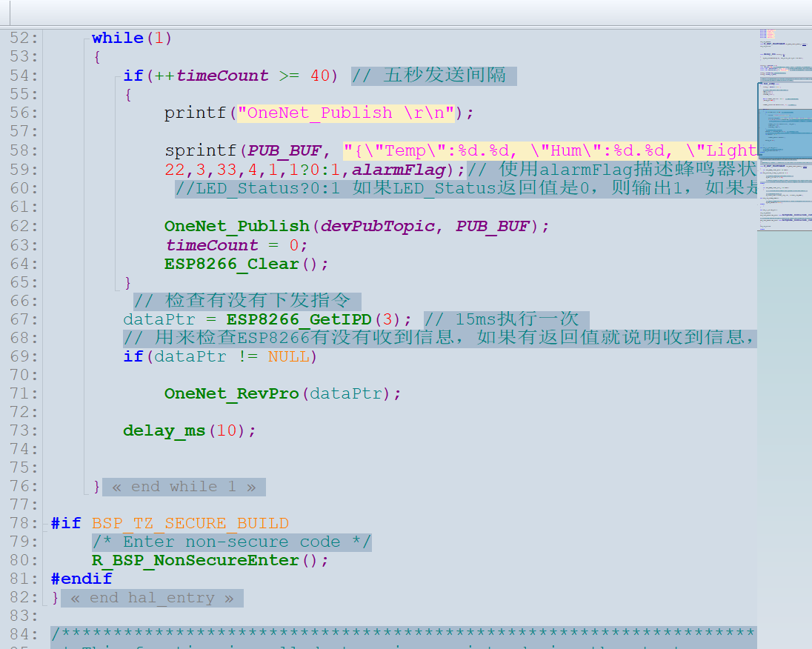Click the ESP8266_Clear function call
Screen dimensions: 812x649
pos(231,264)
